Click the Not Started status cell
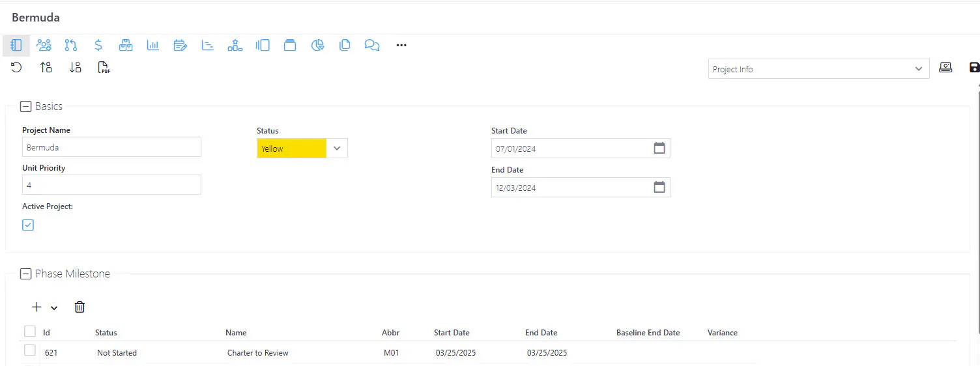The image size is (980, 366). click(117, 353)
